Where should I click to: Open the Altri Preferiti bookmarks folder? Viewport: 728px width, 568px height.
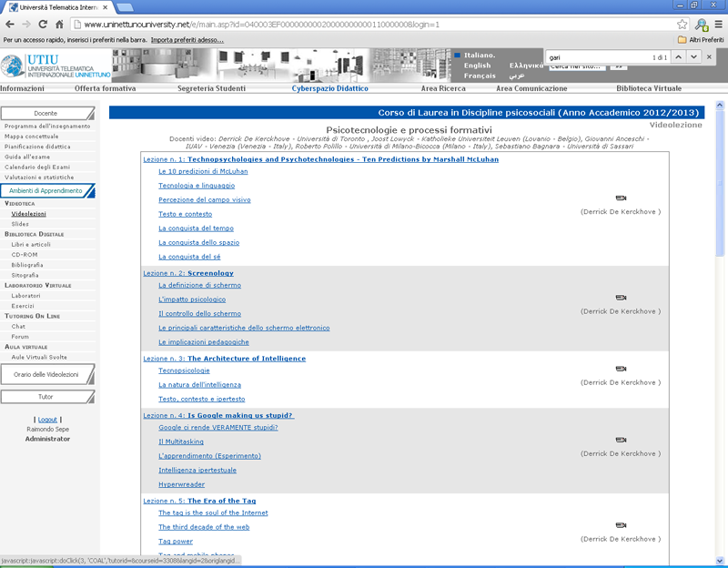tap(700, 40)
